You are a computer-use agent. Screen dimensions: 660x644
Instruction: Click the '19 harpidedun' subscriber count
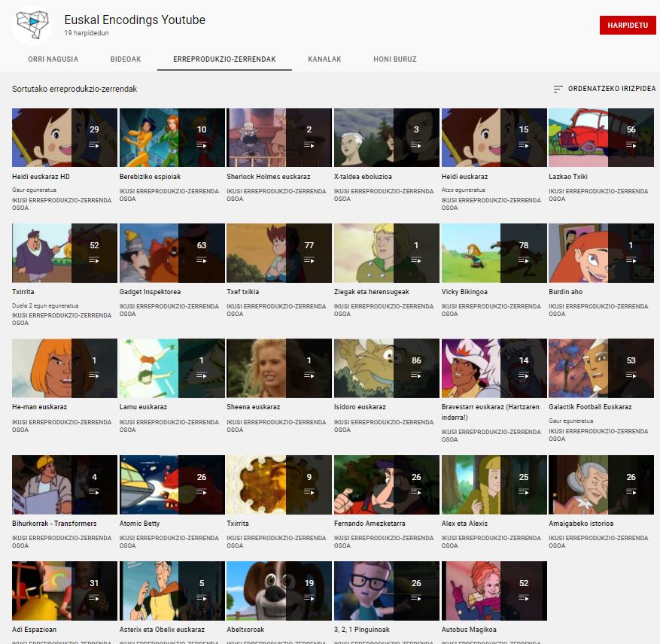(x=87, y=33)
